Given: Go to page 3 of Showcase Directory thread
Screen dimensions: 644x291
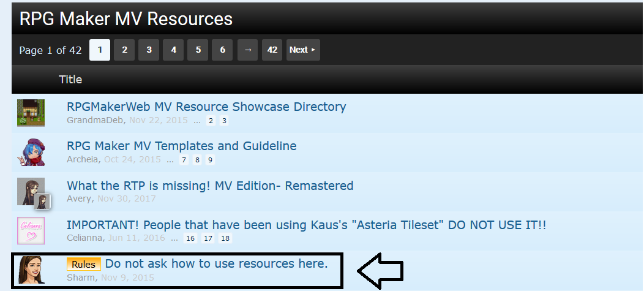Looking at the screenshot, I should [224, 121].
